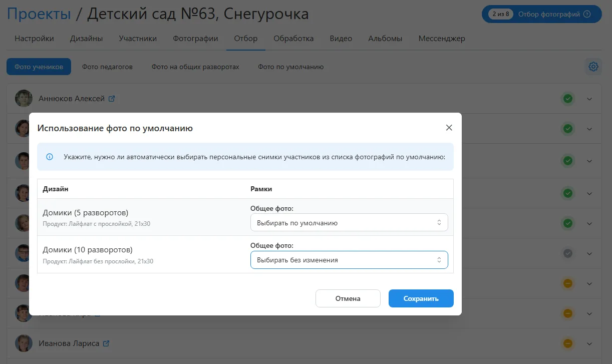This screenshot has height=364, width=612.
Task: Click the dialog title Использование фото по умолчанию
Action: click(x=115, y=128)
